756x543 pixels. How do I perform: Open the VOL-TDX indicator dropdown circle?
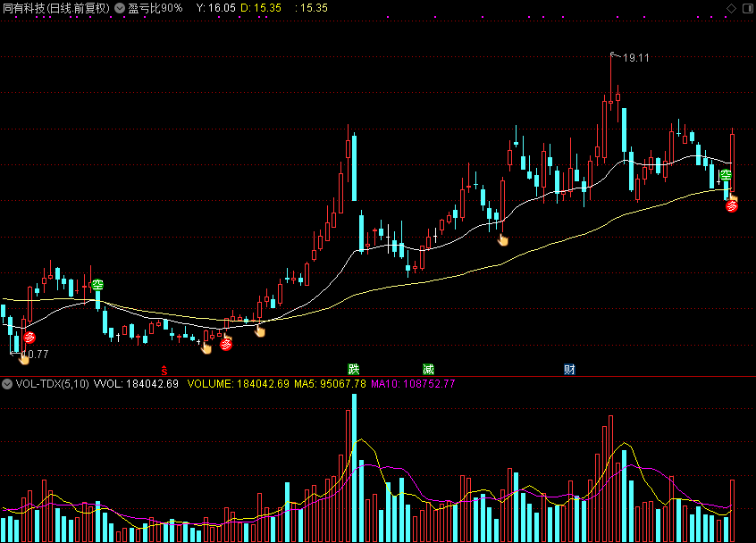7,384
